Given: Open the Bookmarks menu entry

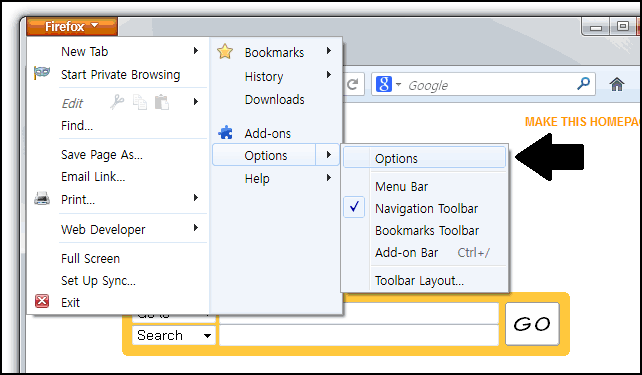Looking at the screenshot, I should tap(274, 53).
